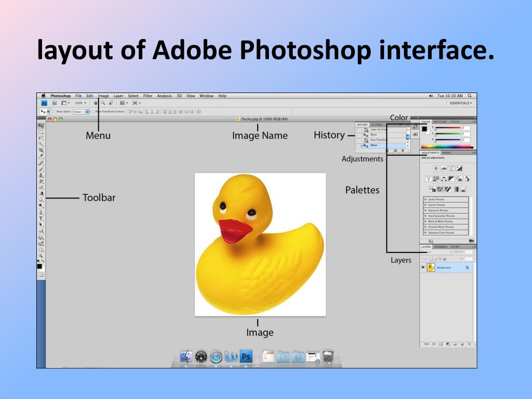Enable the Auto-Select checkbox
The width and height of the screenshot is (532, 399).
[x=55, y=111]
